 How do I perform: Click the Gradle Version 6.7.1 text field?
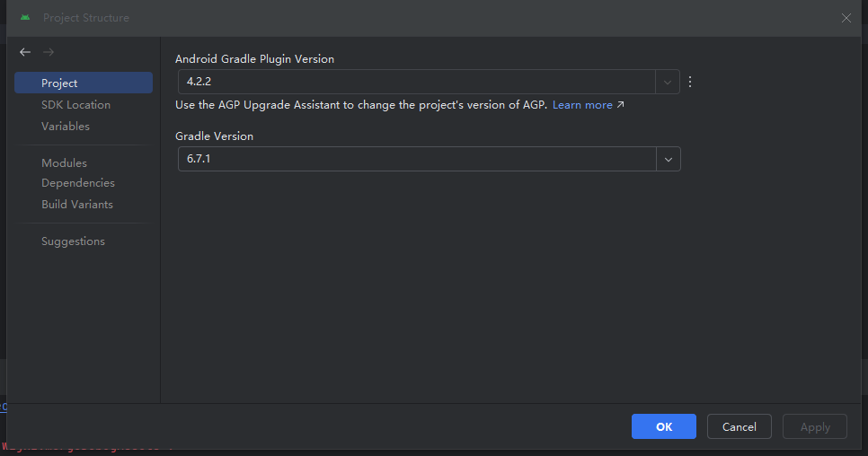point(413,159)
